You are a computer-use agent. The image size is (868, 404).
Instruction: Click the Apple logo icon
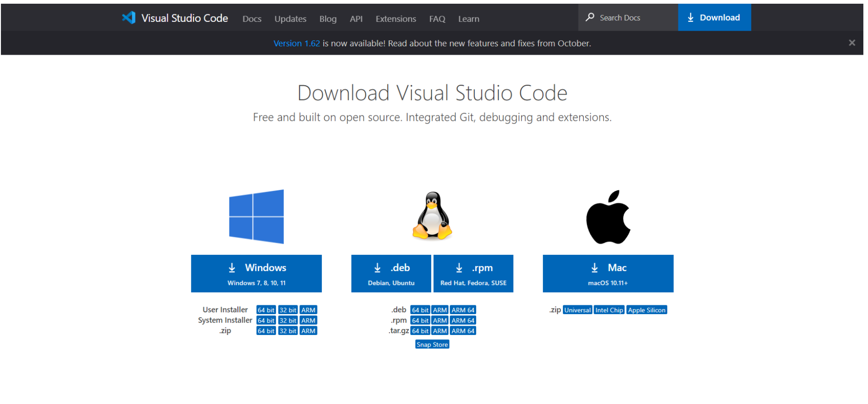pos(608,217)
